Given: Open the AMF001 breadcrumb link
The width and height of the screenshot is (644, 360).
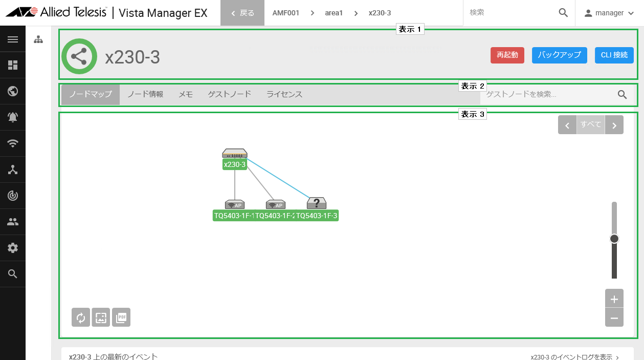Looking at the screenshot, I should (x=285, y=13).
